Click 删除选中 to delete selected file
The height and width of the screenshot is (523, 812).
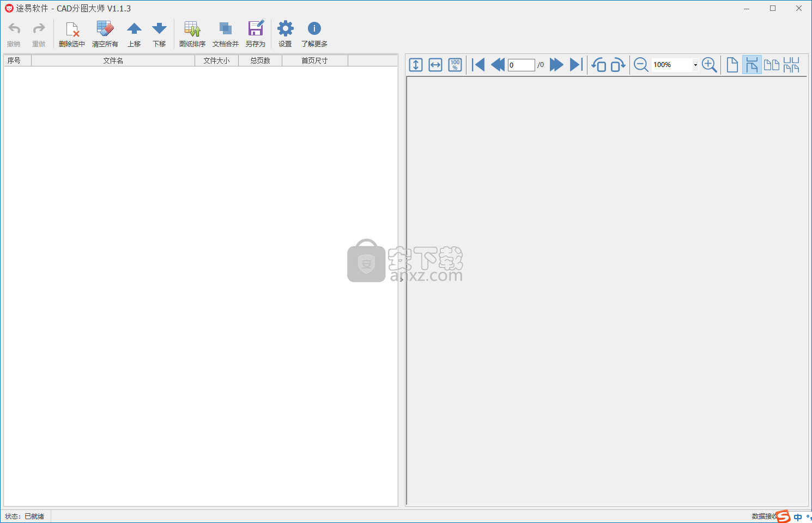click(72, 34)
